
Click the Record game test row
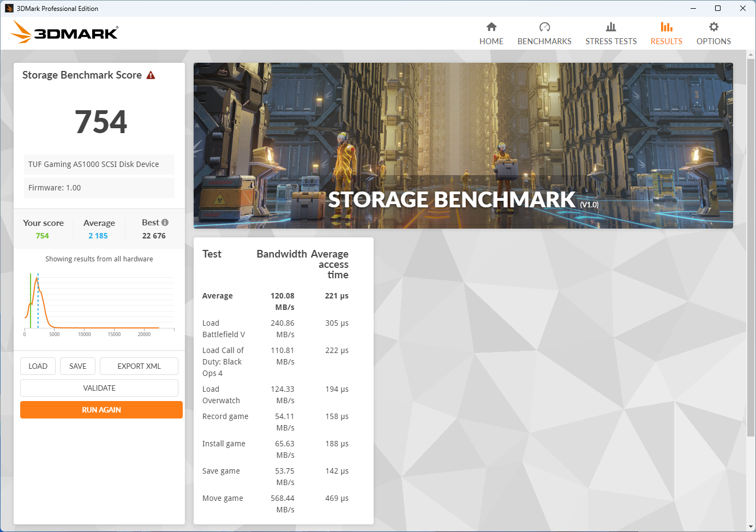[x=275, y=422]
